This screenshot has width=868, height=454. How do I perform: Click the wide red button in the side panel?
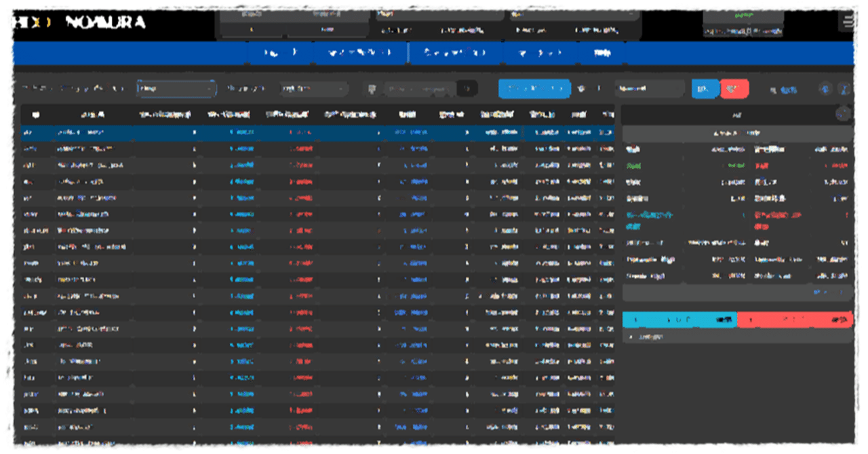(795, 320)
